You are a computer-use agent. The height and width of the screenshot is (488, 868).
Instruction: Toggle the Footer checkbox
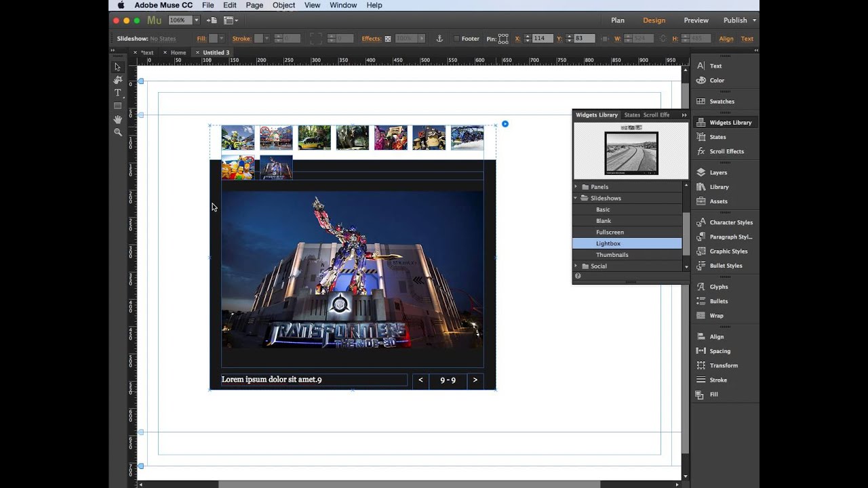[456, 39]
